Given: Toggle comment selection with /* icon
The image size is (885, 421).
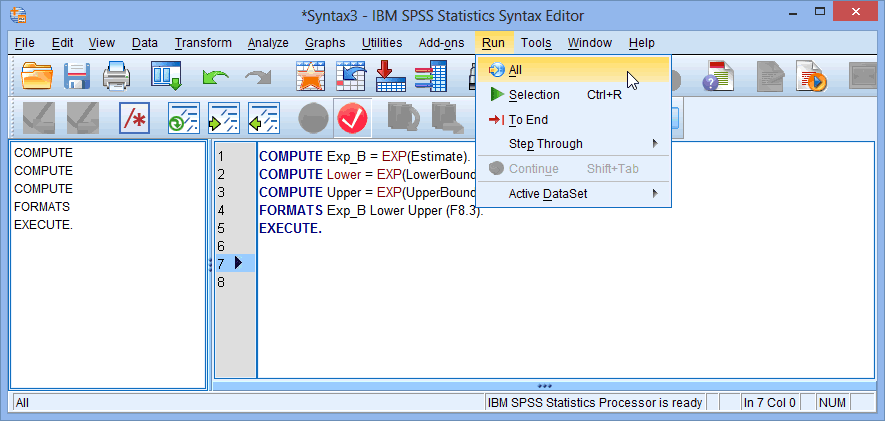Looking at the screenshot, I should pos(134,118).
